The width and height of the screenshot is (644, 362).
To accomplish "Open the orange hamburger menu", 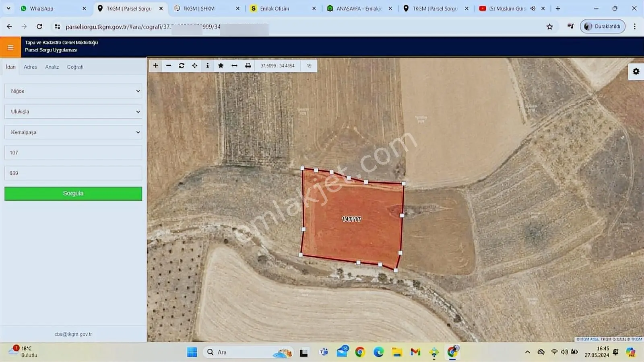I will [x=10, y=47].
